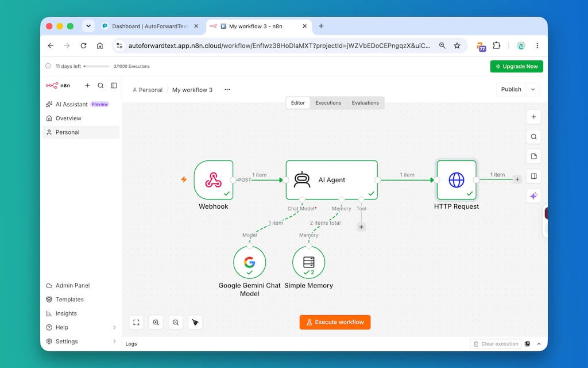588x368 pixels.
Task: Rename the My workflow 3 title
Action: [x=192, y=90]
